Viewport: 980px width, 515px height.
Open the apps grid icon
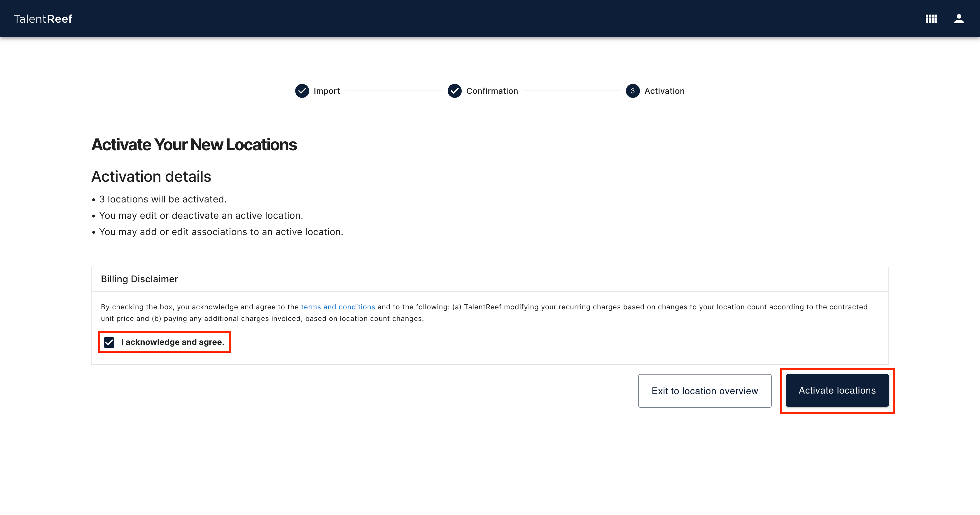(x=931, y=19)
